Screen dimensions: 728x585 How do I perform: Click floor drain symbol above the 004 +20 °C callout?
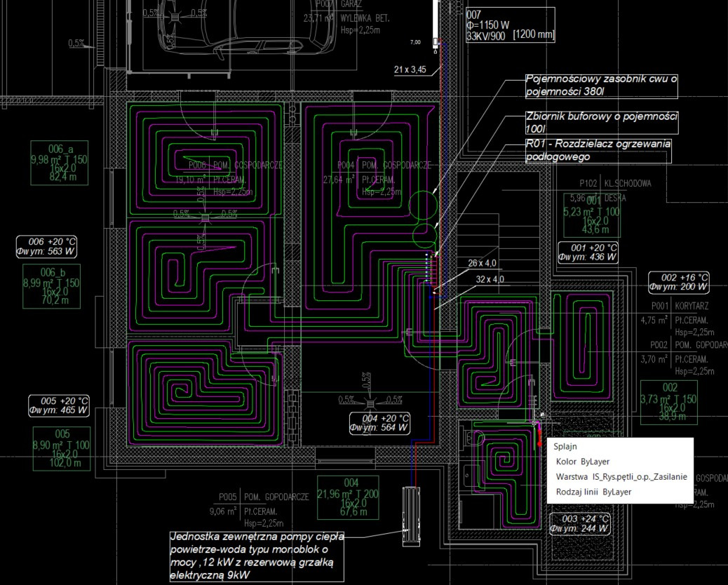pos(370,402)
